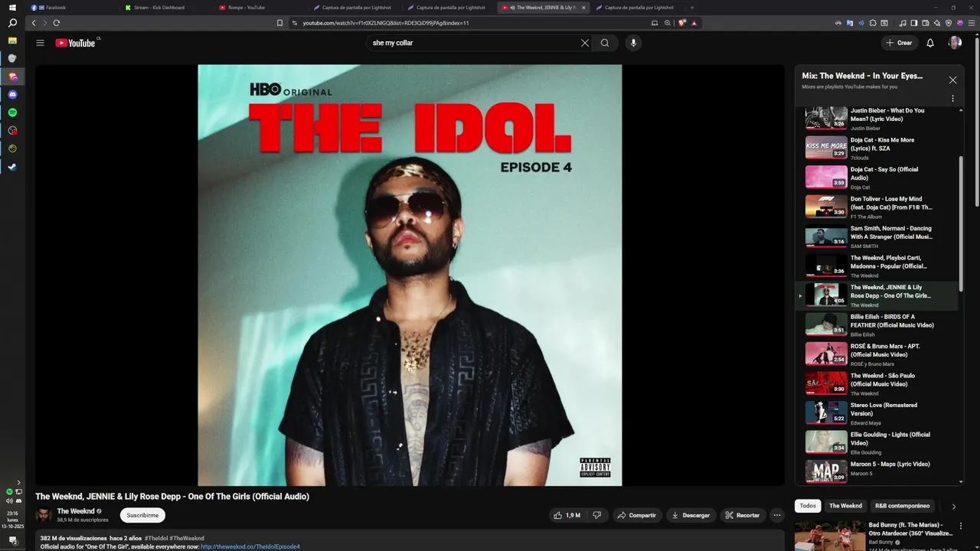This screenshot has height=551, width=980.
Task: Select R&B contemporáneo filter chip
Action: click(902, 506)
